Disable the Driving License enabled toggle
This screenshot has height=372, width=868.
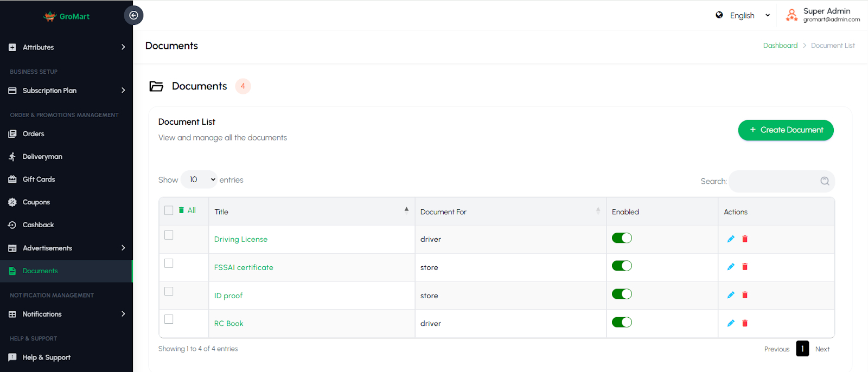[x=622, y=238]
